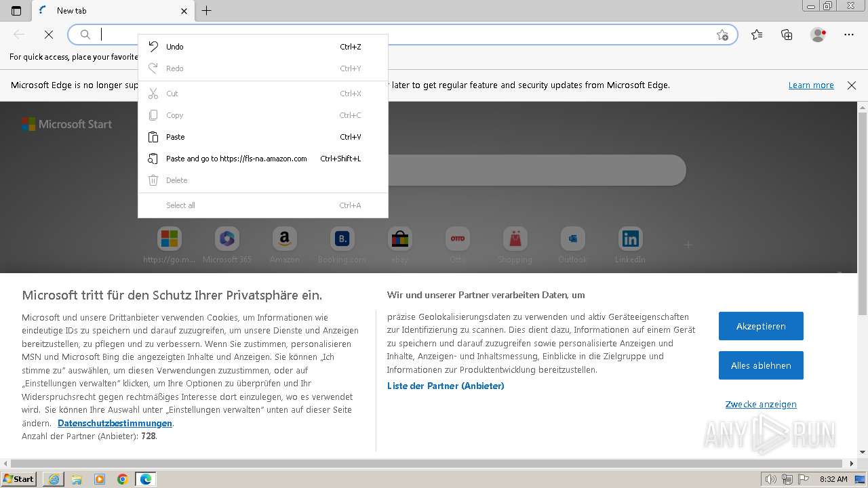Click the Akzeptieren button
The width and height of the screenshot is (868, 488).
pos(761,326)
